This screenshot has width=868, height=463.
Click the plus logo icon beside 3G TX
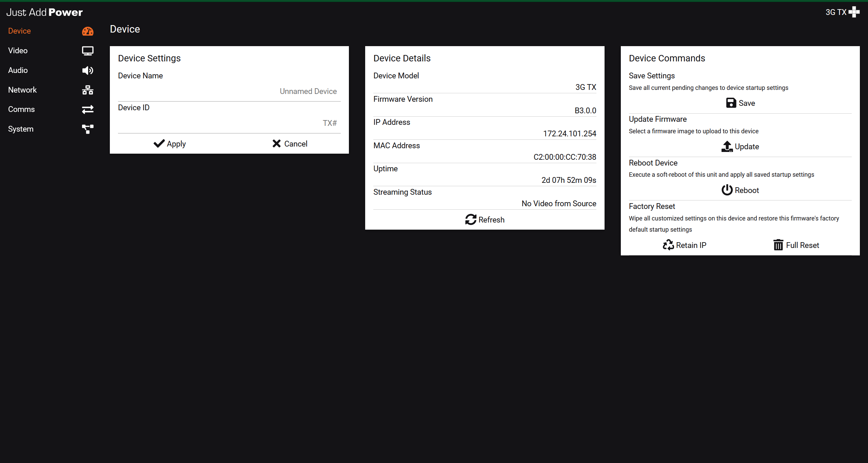coord(854,12)
